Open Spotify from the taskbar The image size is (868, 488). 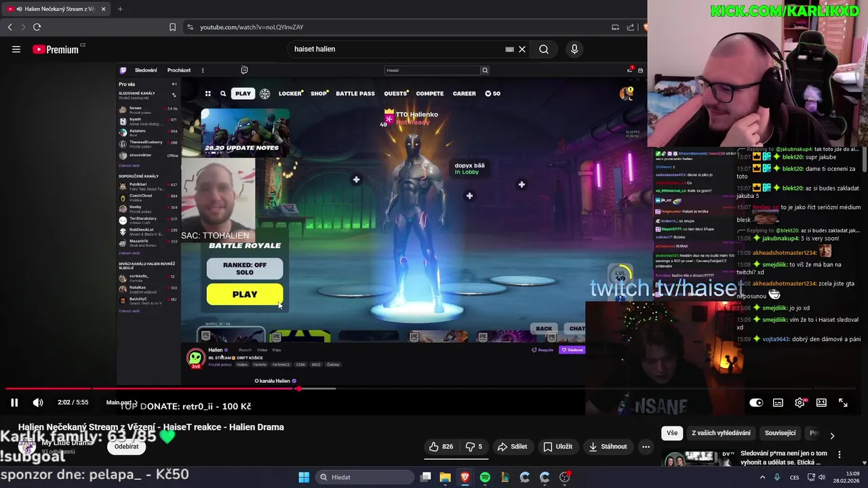(x=485, y=477)
